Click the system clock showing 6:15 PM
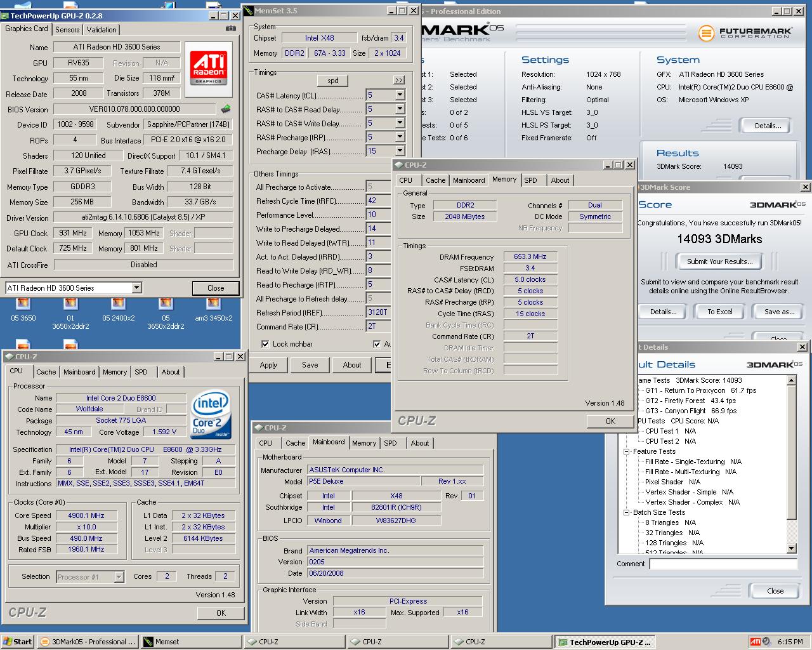 (x=790, y=642)
